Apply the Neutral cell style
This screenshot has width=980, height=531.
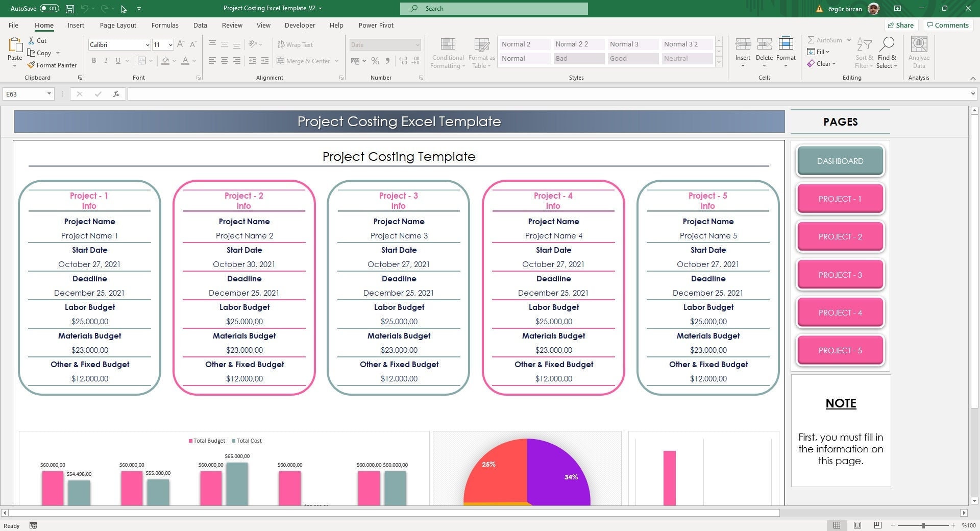tap(687, 59)
